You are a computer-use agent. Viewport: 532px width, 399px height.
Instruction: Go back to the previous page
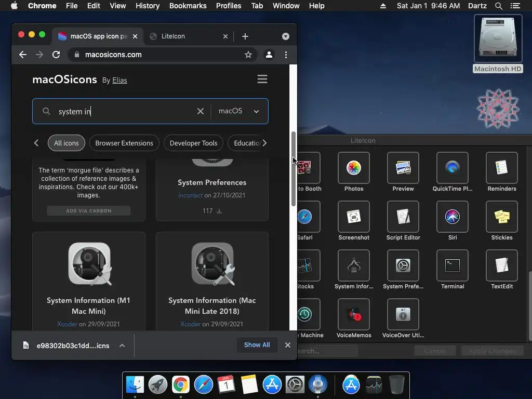click(23, 55)
